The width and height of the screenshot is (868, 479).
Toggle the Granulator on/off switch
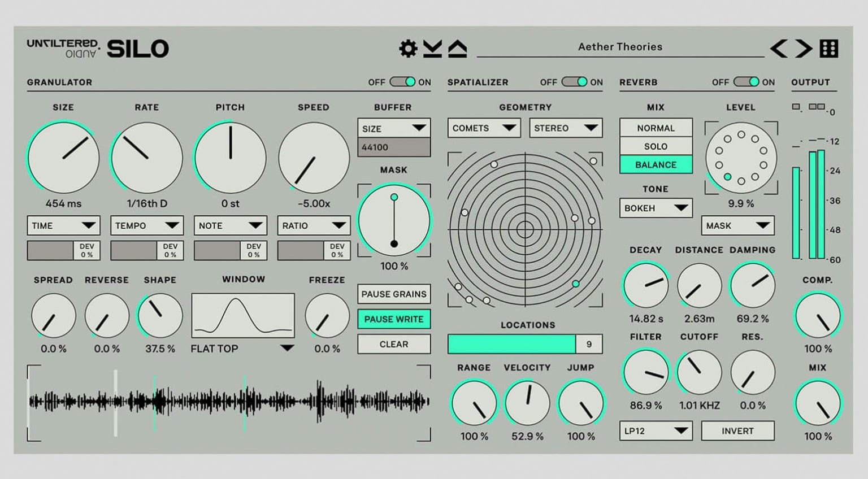pos(402,82)
